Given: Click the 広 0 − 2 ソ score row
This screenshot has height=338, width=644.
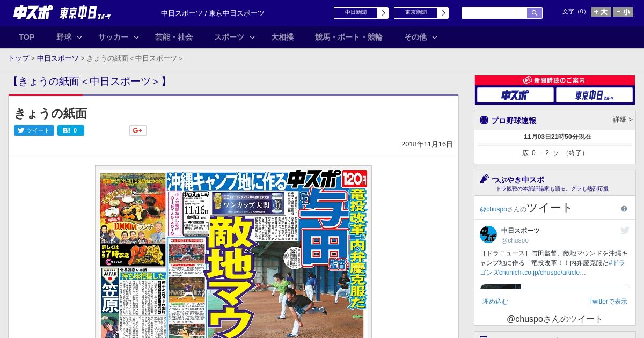Looking at the screenshot, I should point(555,153).
